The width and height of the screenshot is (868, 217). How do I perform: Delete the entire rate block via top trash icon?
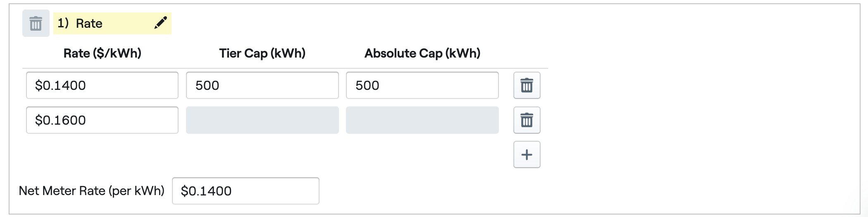coord(36,23)
